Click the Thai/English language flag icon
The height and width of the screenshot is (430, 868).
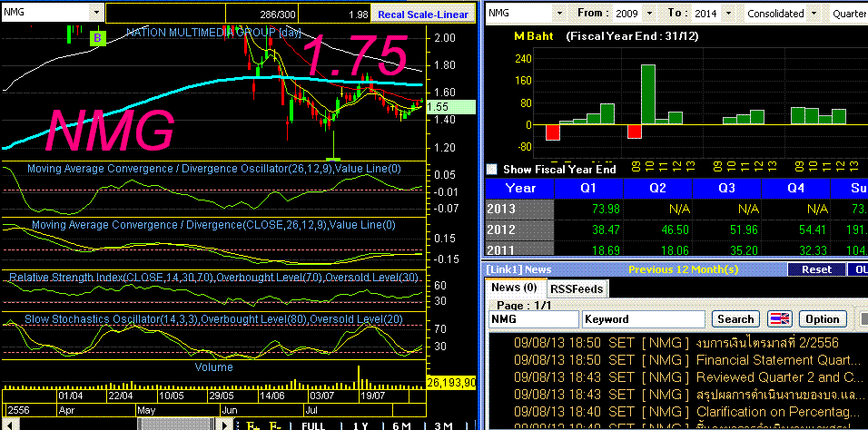(780, 318)
